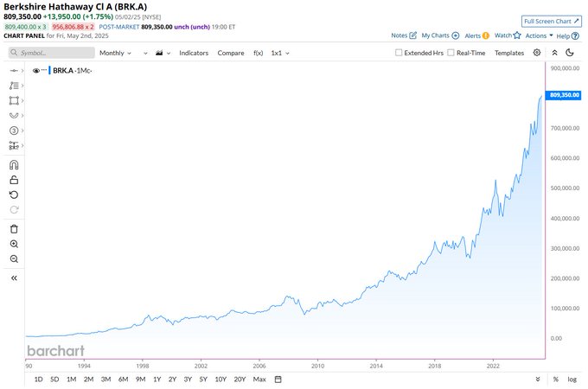Enable the Real-Time checkbox
The width and height of the screenshot is (588, 389).
point(451,53)
